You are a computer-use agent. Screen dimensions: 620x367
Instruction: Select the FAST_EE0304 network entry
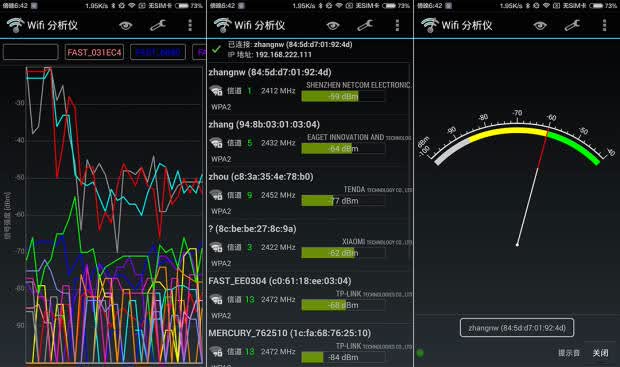coord(310,297)
